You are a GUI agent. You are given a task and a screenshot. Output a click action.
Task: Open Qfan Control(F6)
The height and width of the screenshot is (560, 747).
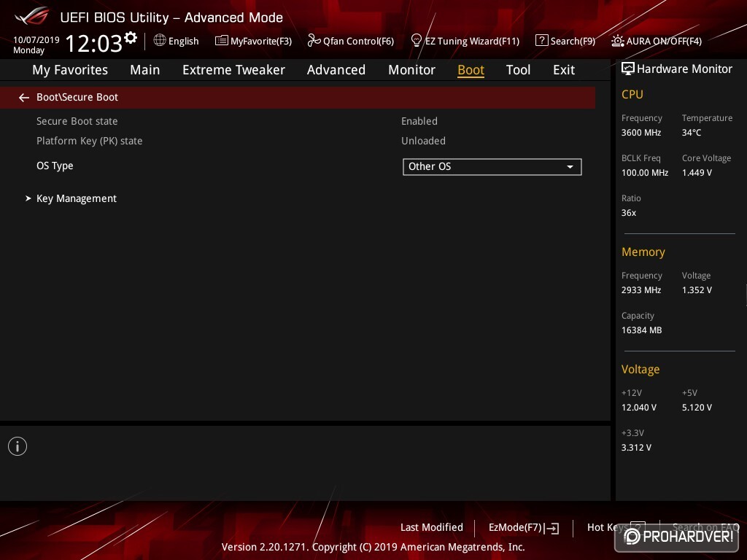coord(351,41)
